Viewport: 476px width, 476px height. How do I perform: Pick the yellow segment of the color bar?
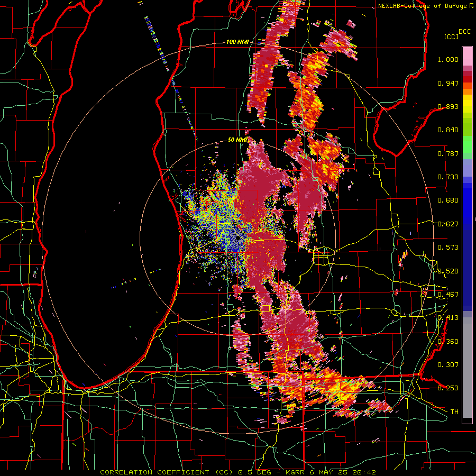(467, 104)
